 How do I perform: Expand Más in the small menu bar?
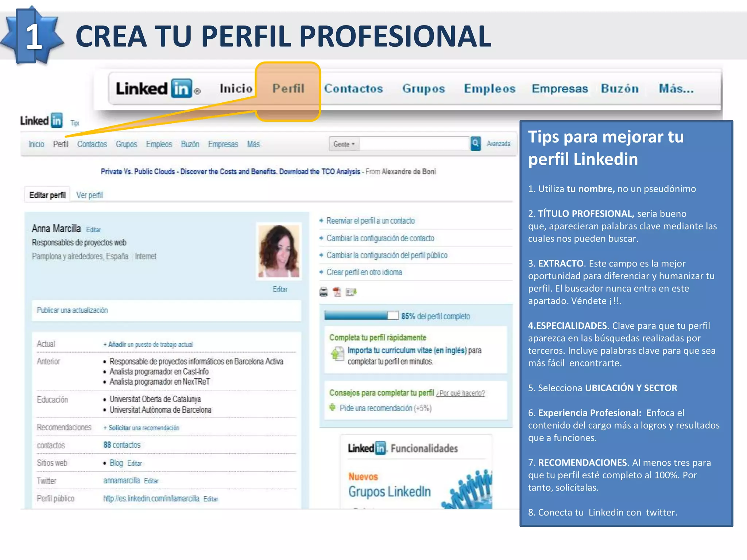pos(253,144)
